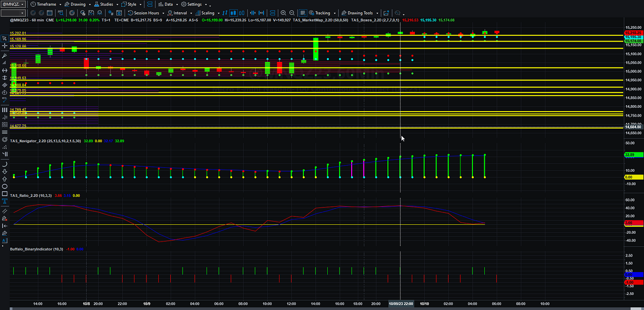Click the zoom in magnifier icon
The height and width of the screenshot is (310, 644).
point(283,13)
